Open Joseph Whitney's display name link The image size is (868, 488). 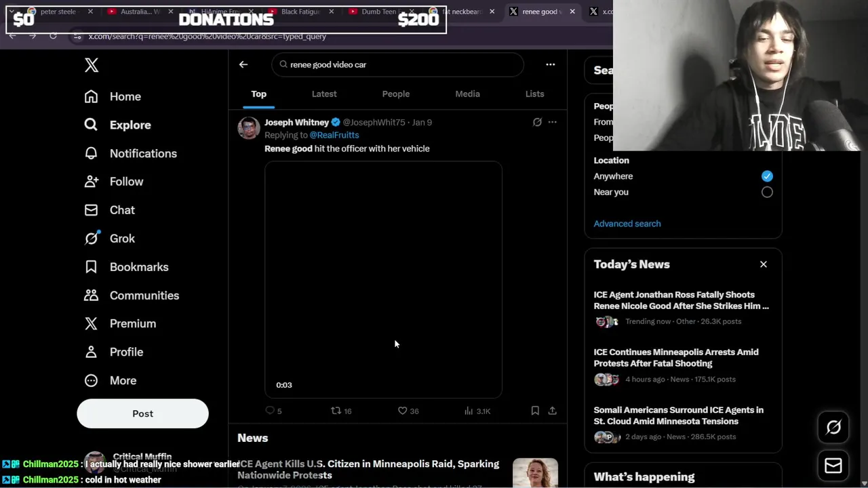tap(296, 123)
